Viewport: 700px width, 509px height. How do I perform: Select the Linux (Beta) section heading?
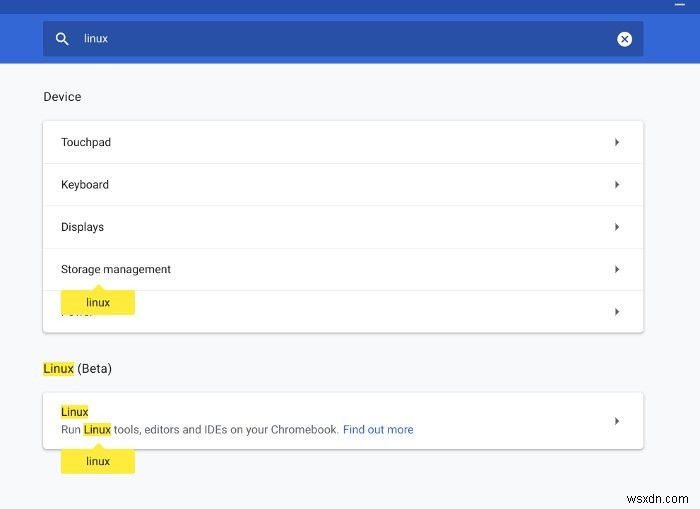pos(77,369)
